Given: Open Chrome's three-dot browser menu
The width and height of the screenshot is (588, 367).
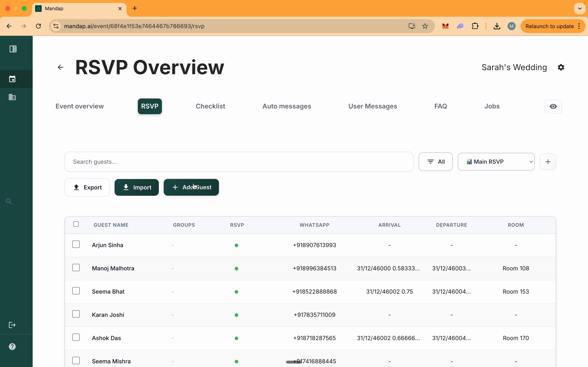Looking at the screenshot, I should (x=579, y=26).
